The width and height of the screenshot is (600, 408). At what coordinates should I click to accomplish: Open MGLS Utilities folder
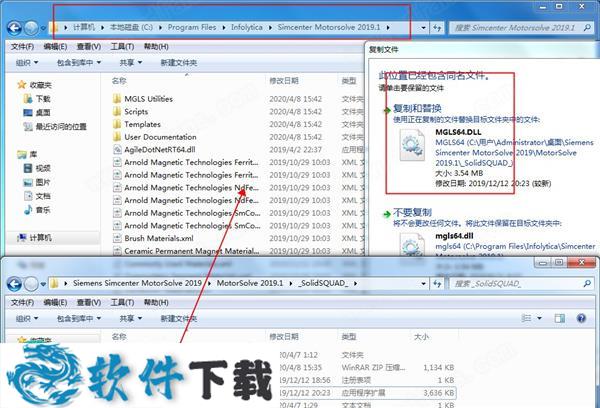(148, 99)
